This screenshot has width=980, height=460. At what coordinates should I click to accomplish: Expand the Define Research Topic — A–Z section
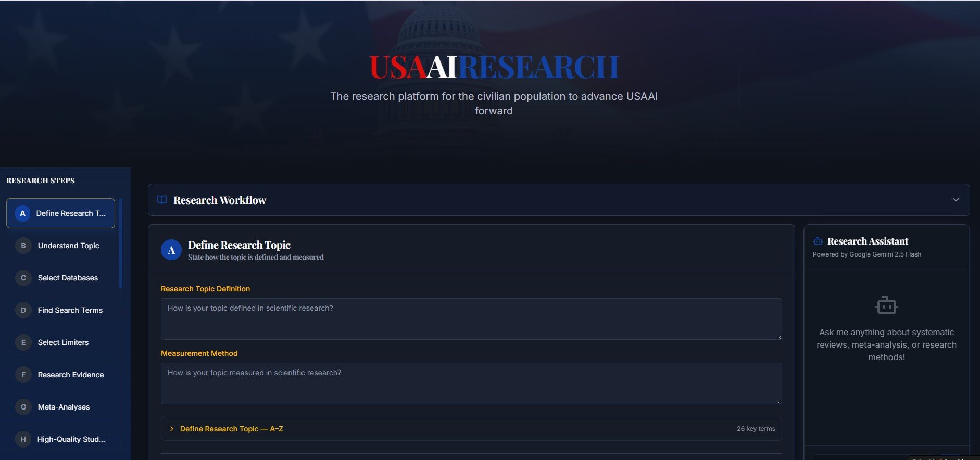point(471,429)
